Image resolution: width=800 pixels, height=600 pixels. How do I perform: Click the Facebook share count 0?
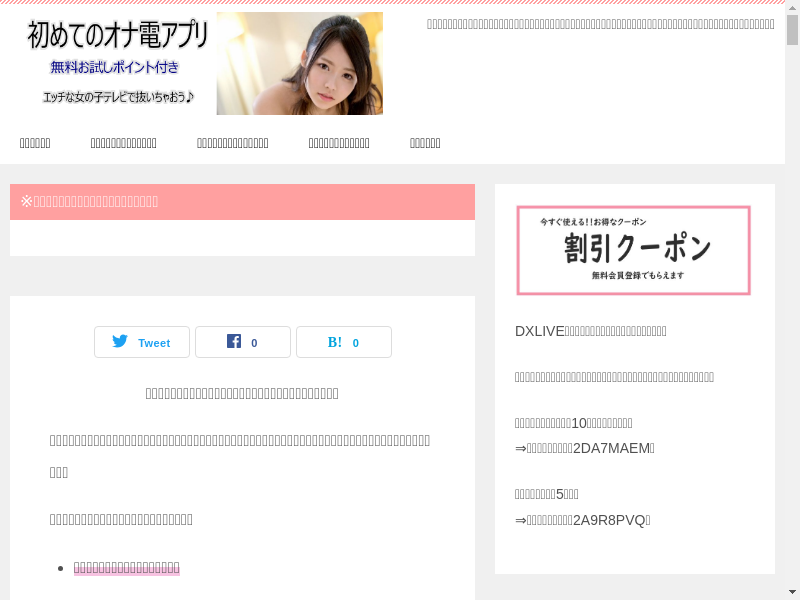click(x=254, y=343)
